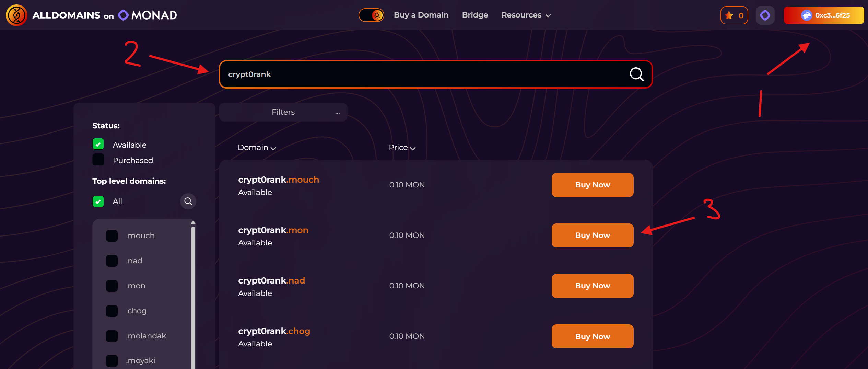Sort by the Domain column chevron
This screenshot has width=868, height=369.
point(273,148)
